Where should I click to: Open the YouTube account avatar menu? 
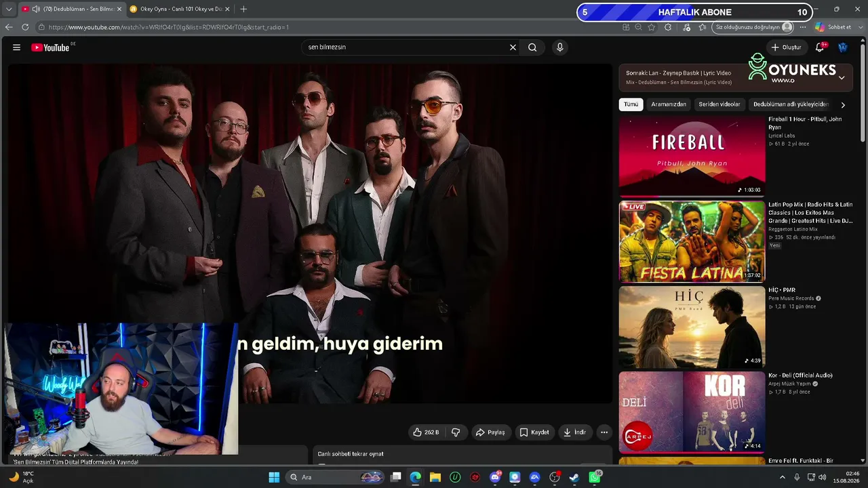[x=843, y=47]
